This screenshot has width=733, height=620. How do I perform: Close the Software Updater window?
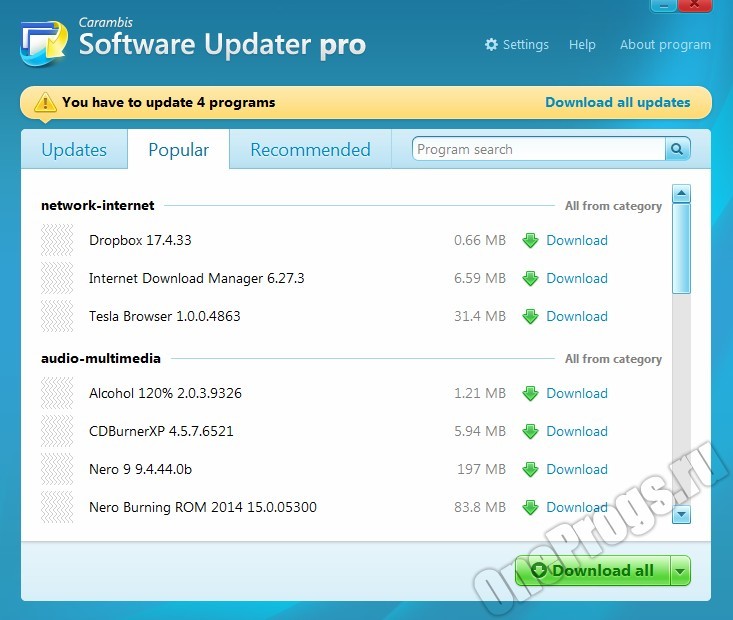(x=695, y=5)
